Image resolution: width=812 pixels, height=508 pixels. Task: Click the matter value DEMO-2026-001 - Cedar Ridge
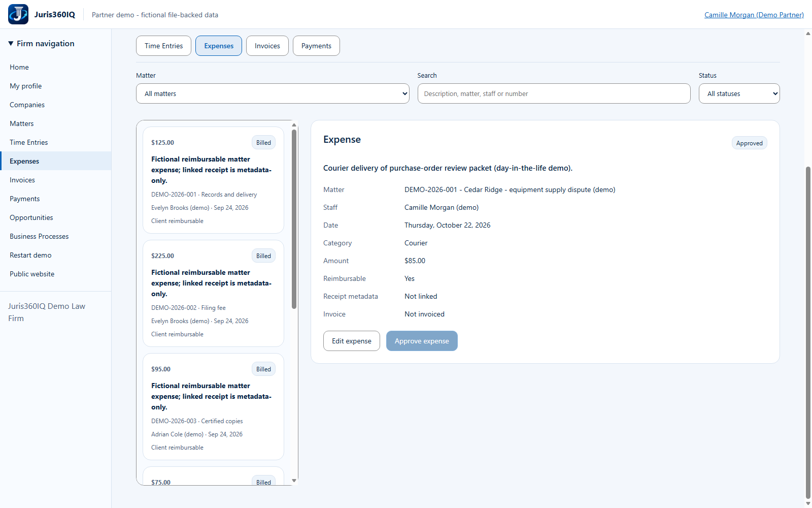point(510,189)
